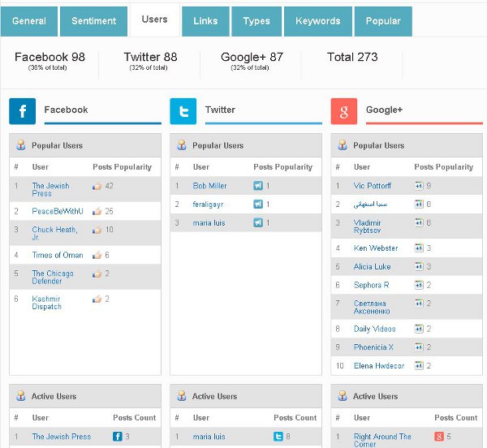Click thumbs-up icon for The Chicago Defender
The width and height of the screenshot is (487, 448).
pyautogui.click(x=97, y=274)
